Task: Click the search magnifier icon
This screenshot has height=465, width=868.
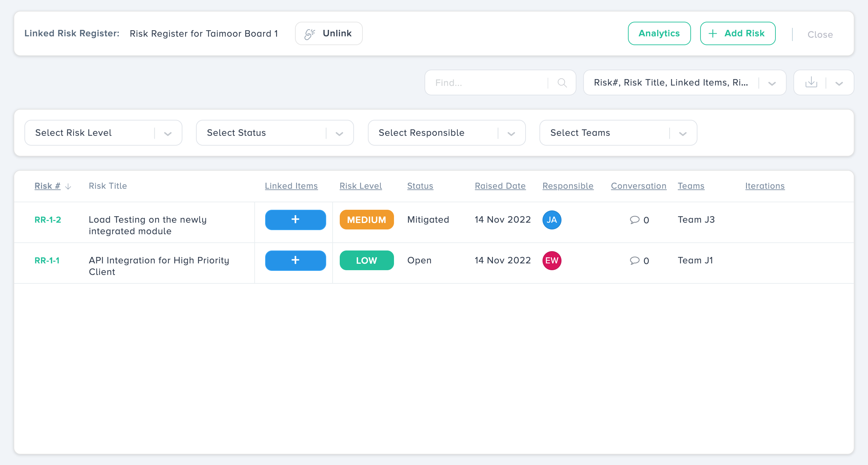Action: coord(562,83)
